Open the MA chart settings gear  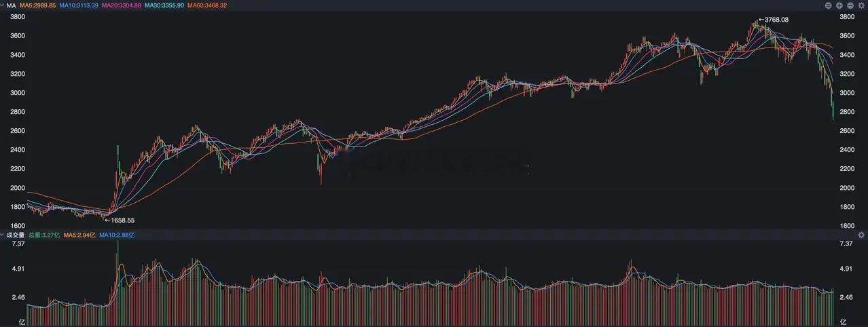(861, 5)
